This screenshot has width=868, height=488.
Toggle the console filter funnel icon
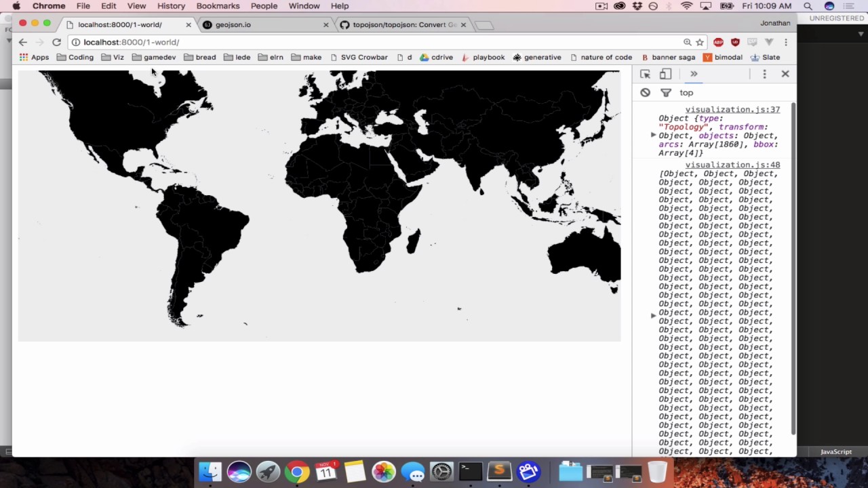point(666,93)
